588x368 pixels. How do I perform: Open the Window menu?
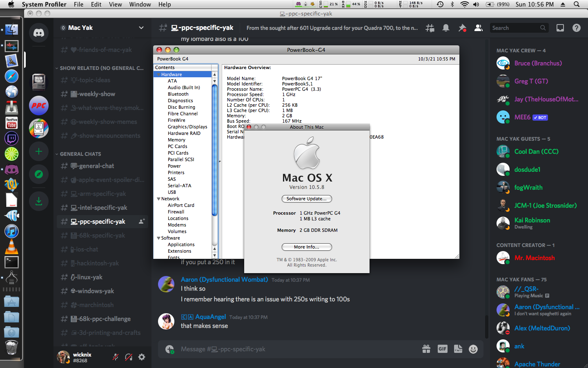140,4
